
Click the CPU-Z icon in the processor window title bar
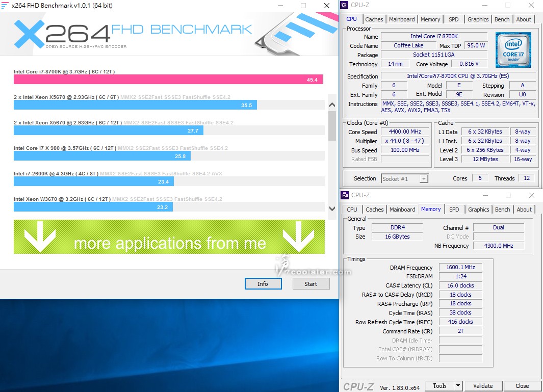pos(344,5)
